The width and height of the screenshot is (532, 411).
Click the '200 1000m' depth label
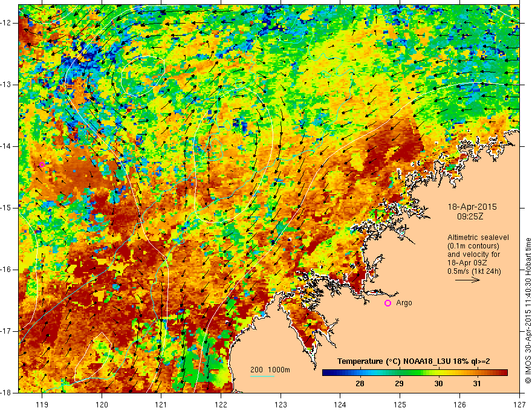click(x=270, y=370)
